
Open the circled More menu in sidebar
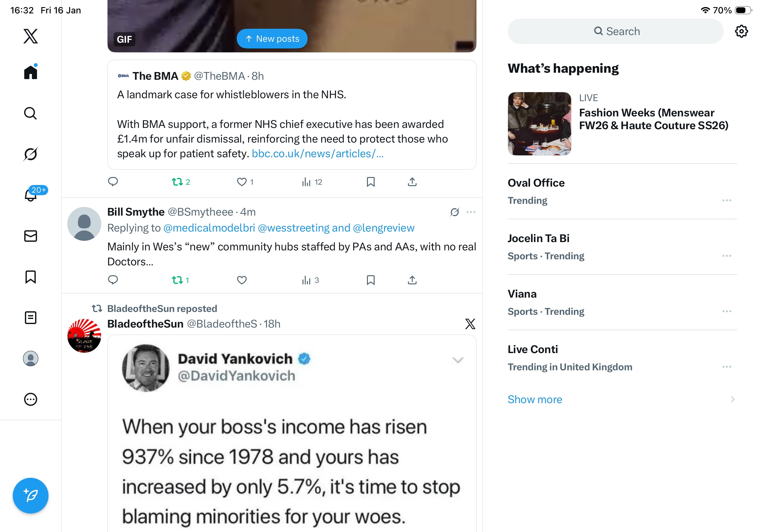tap(31, 399)
